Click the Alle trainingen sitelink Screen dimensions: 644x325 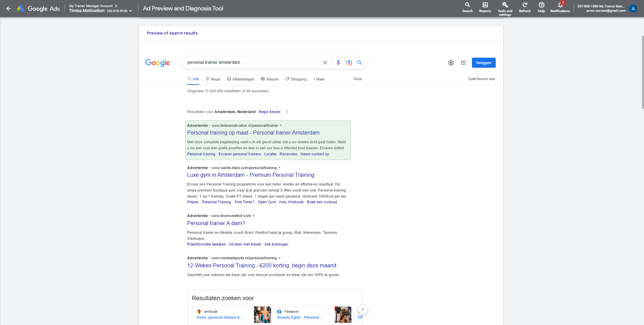pyautogui.click(x=276, y=245)
